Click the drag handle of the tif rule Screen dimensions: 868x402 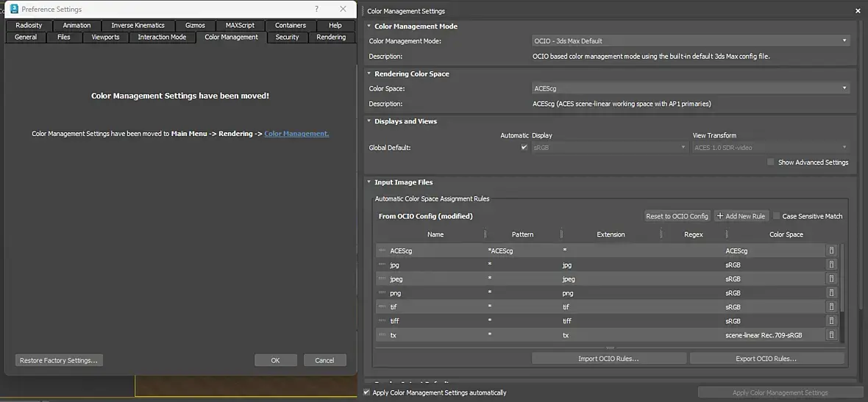[x=382, y=307]
